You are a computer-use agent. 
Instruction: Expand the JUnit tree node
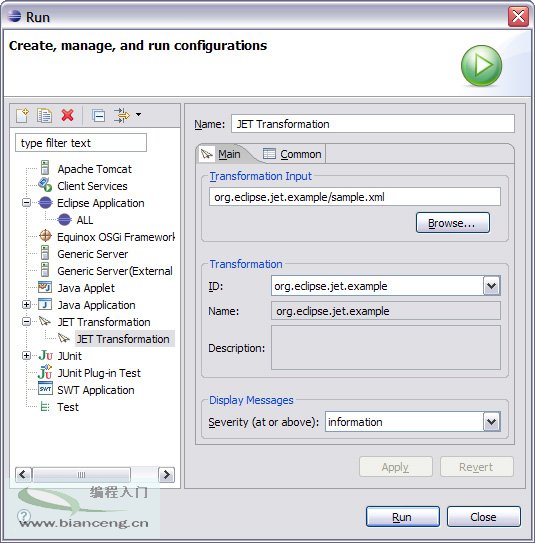click(26, 356)
